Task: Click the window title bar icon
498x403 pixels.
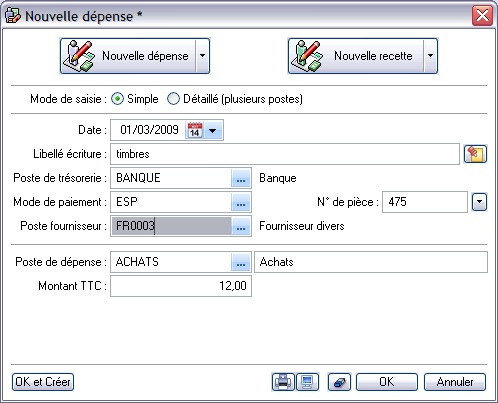Action: click(x=12, y=16)
